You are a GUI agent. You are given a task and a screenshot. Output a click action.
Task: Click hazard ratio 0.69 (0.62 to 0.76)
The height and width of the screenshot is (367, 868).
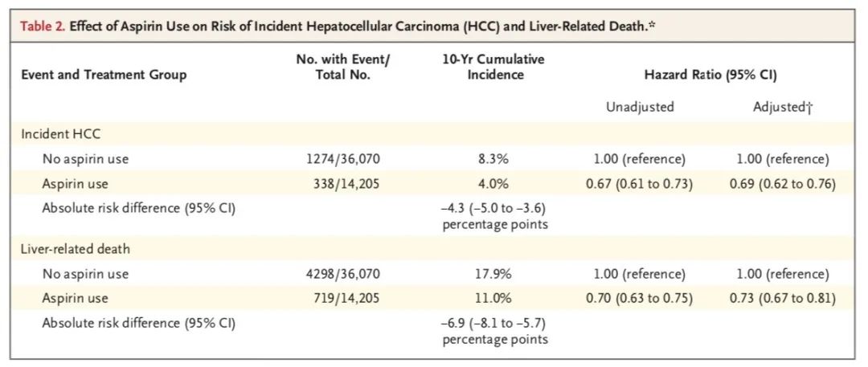[783, 184]
